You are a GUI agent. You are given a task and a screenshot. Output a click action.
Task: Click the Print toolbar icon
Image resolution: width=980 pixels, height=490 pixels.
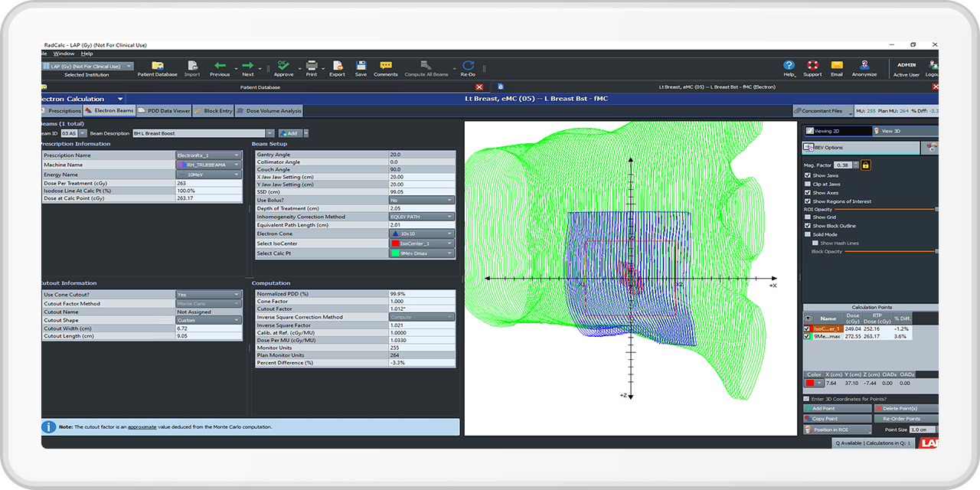click(x=312, y=66)
